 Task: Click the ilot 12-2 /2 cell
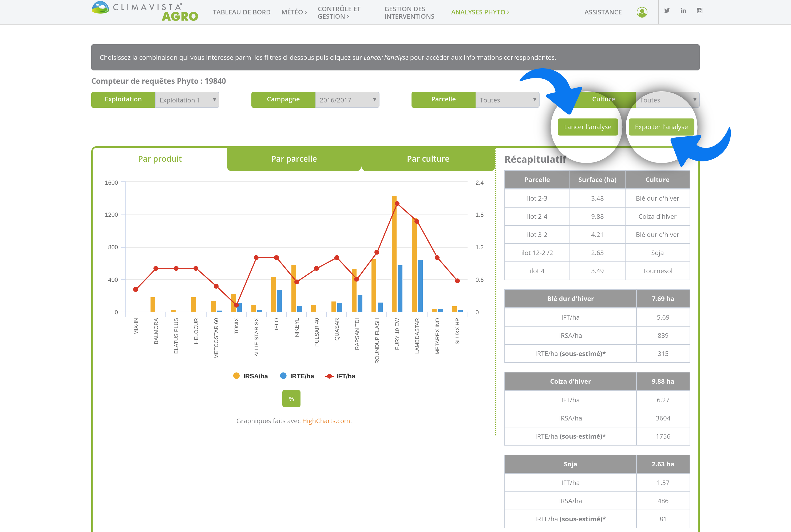[x=537, y=253]
